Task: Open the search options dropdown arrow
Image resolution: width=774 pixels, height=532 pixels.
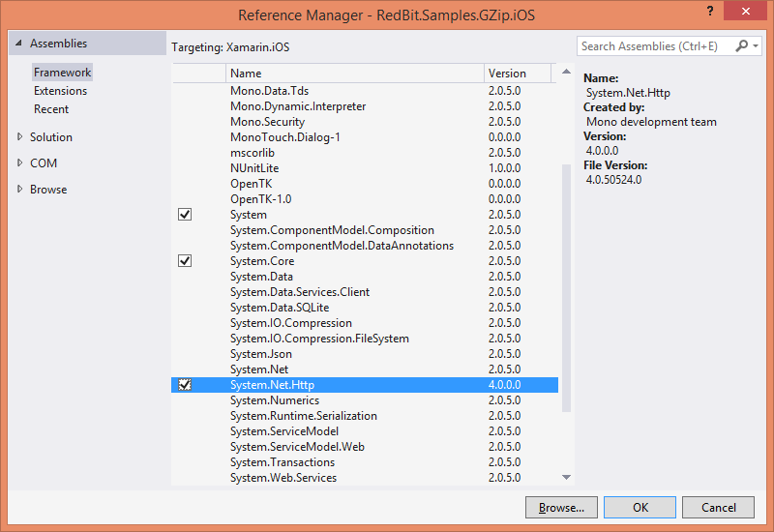Action: (x=756, y=45)
